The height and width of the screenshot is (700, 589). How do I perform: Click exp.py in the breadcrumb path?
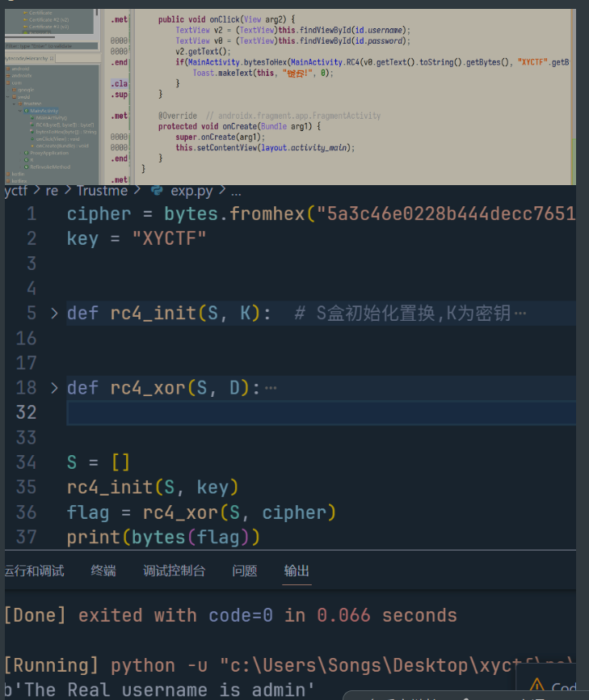[191, 191]
